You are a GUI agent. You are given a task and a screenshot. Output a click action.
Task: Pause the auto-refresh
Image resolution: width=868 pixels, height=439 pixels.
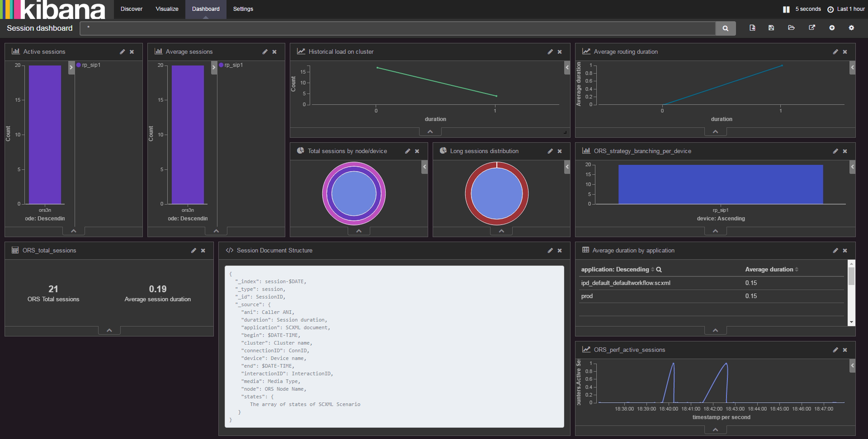786,9
